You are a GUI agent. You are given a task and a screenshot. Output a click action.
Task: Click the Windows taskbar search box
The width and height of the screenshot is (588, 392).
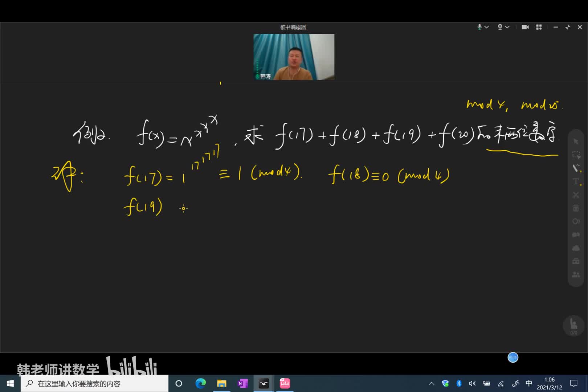point(94,384)
